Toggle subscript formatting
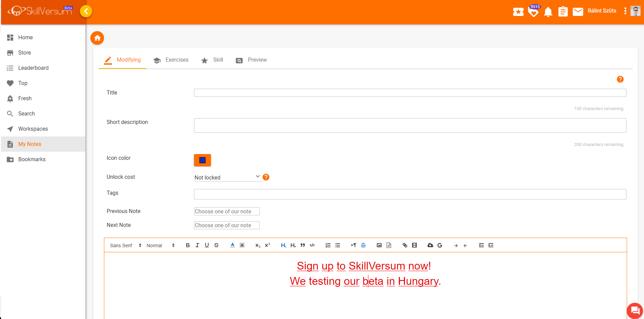 click(x=258, y=245)
